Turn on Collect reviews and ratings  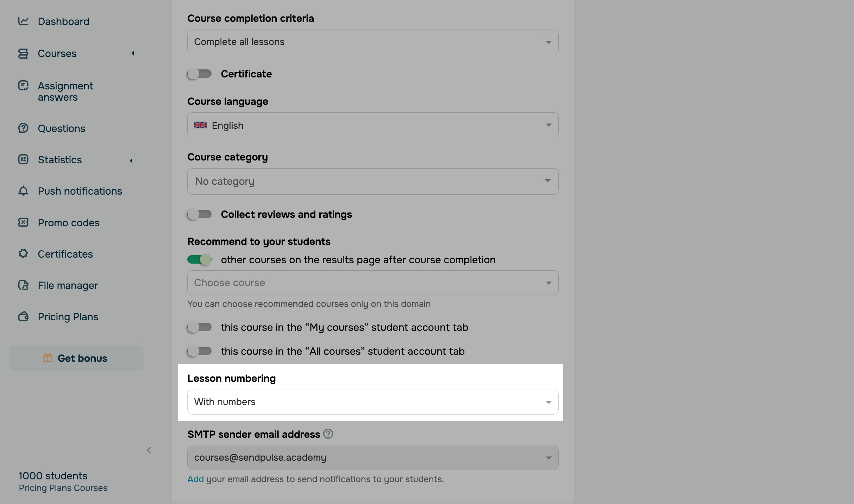[199, 214]
